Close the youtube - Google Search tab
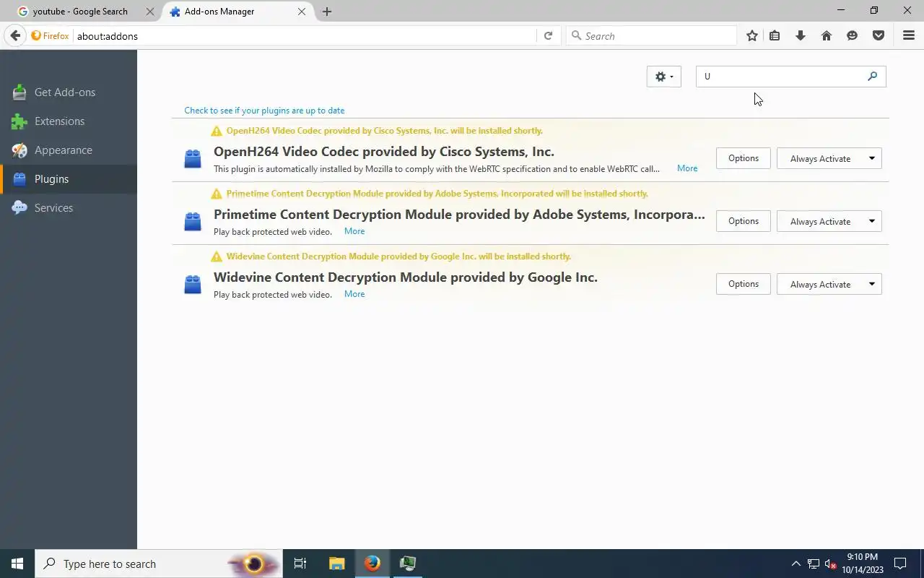Screen dimensions: 924x578 click(x=150, y=12)
